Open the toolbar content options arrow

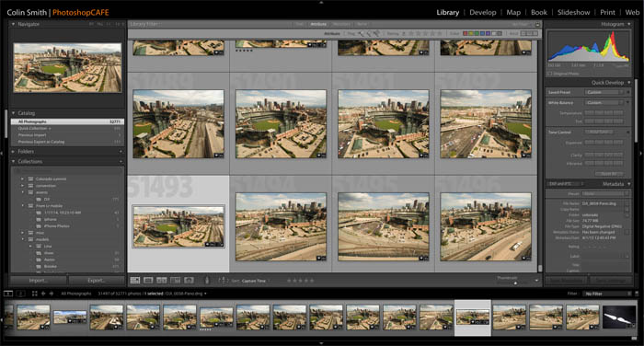point(536,281)
